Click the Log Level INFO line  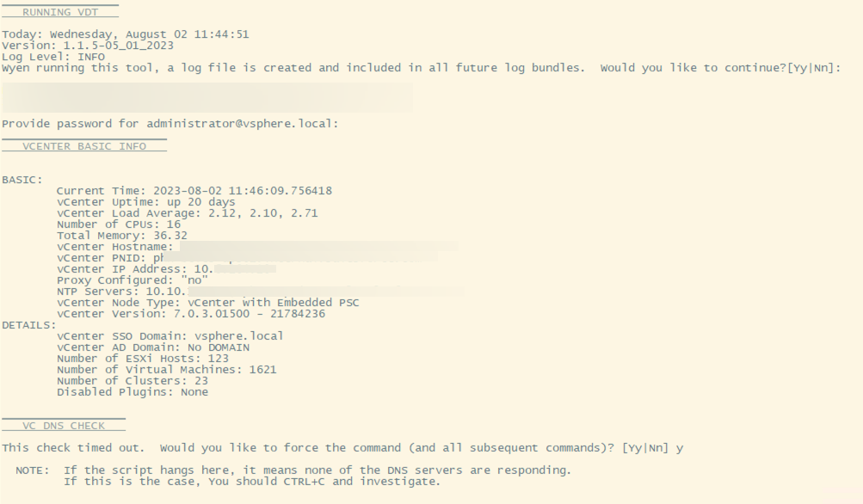[x=52, y=57]
